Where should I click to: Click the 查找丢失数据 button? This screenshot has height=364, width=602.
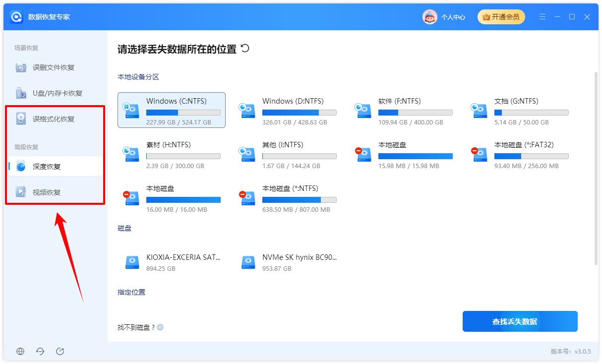(x=520, y=321)
